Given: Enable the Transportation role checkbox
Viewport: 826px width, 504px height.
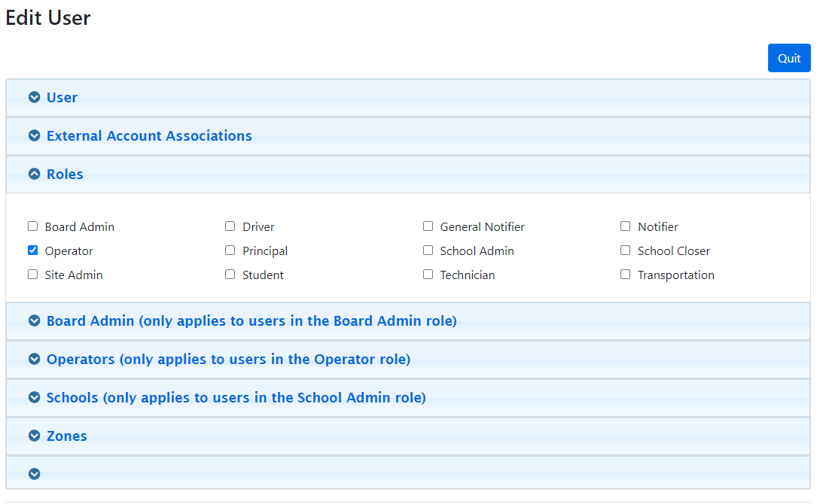Looking at the screenshot, I should (x=625, y=275).
